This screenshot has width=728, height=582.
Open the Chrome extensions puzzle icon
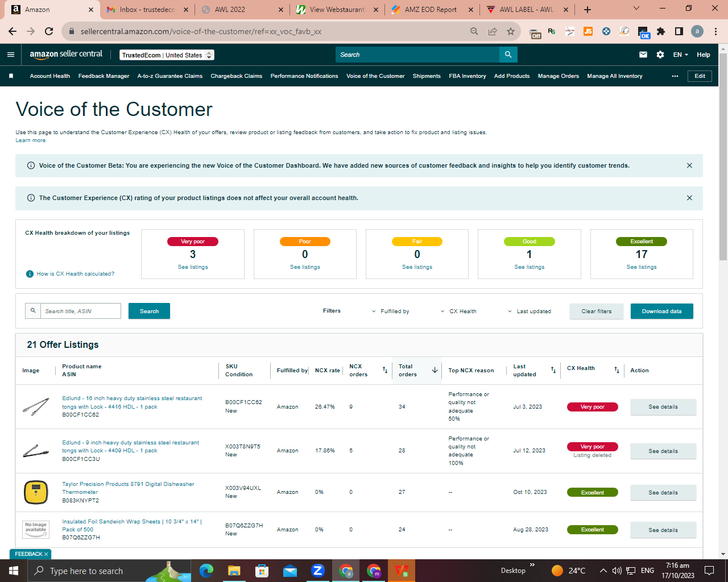pos(661,31)
